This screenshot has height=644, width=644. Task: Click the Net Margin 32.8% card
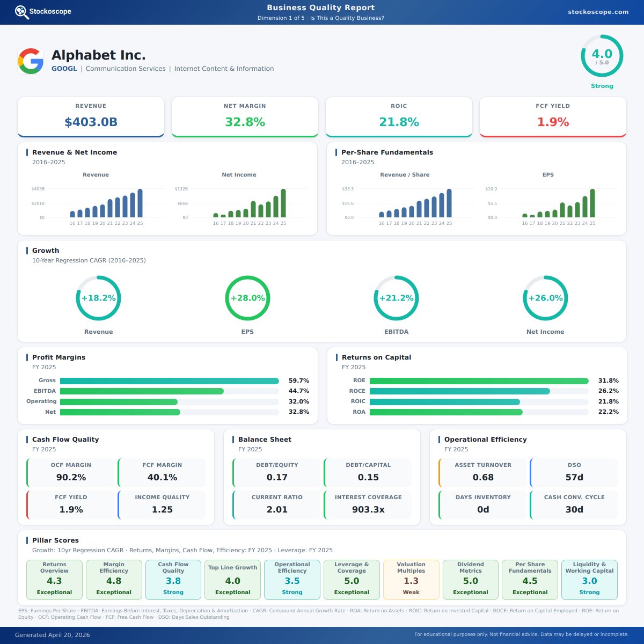coord(245,117)
